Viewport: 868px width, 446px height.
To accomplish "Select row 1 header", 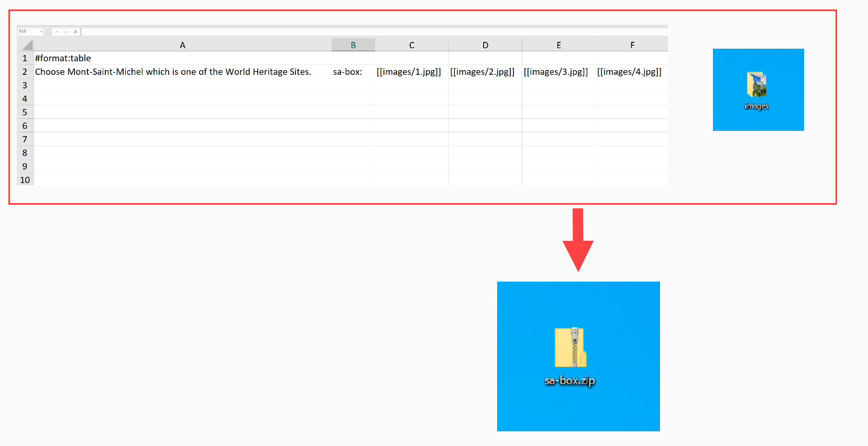I will click(25, 58).
